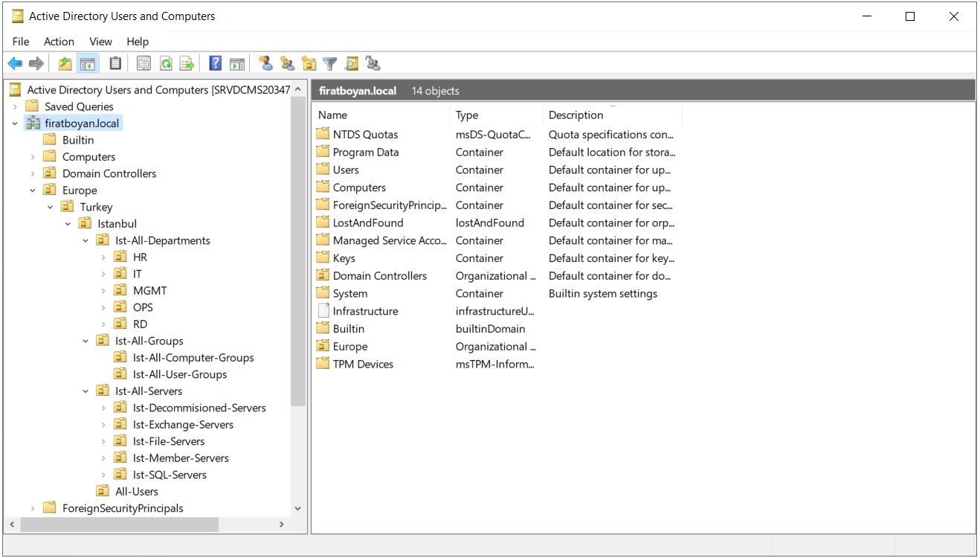Click the folder icon beside NTDS Quotas

tap(323, 135)
